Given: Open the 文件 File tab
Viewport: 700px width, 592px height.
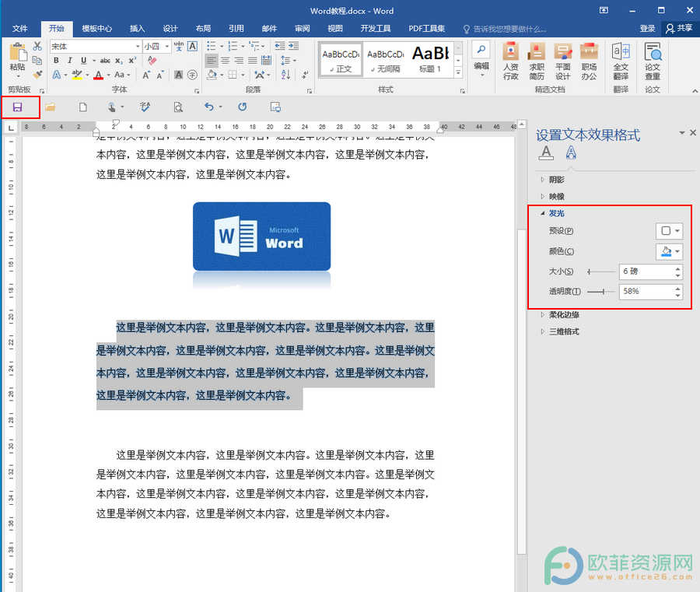Looking at the screenshot, I should pos(19,29).
